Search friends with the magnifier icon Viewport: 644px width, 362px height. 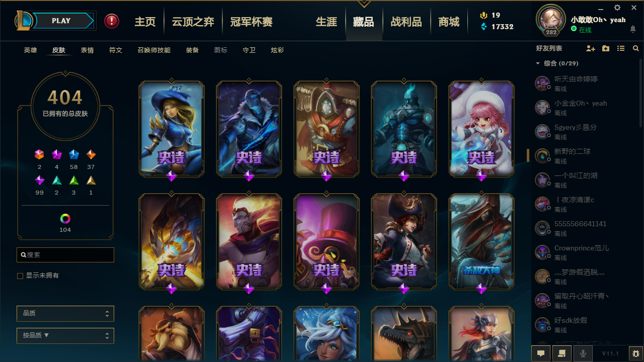pos(636,48)
